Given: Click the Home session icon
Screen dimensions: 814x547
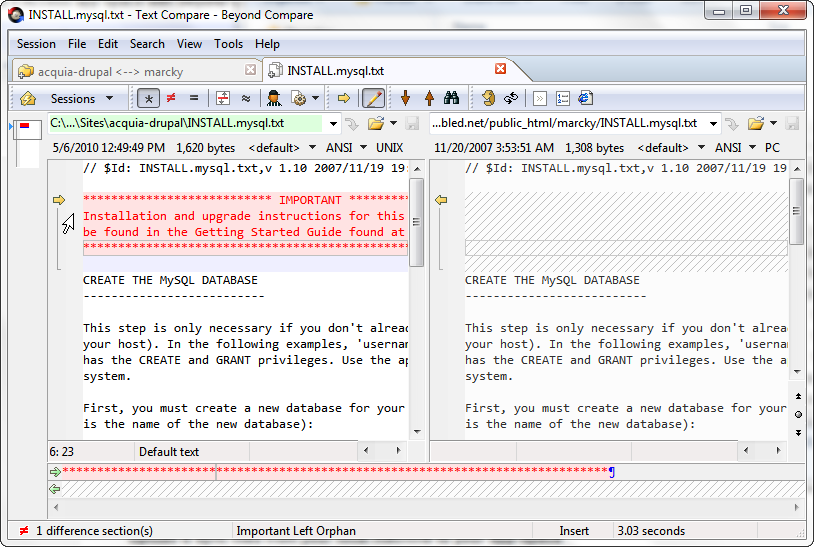Looking at the screenshot, I should (27, 98).
